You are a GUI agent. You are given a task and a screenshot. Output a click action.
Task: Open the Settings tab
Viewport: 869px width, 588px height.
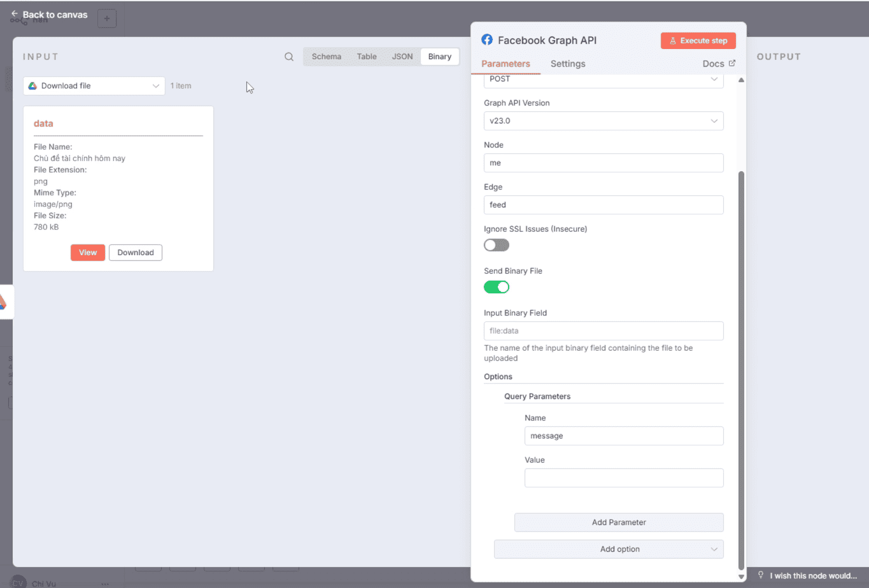pyautogui.click(x=568, y=64)
